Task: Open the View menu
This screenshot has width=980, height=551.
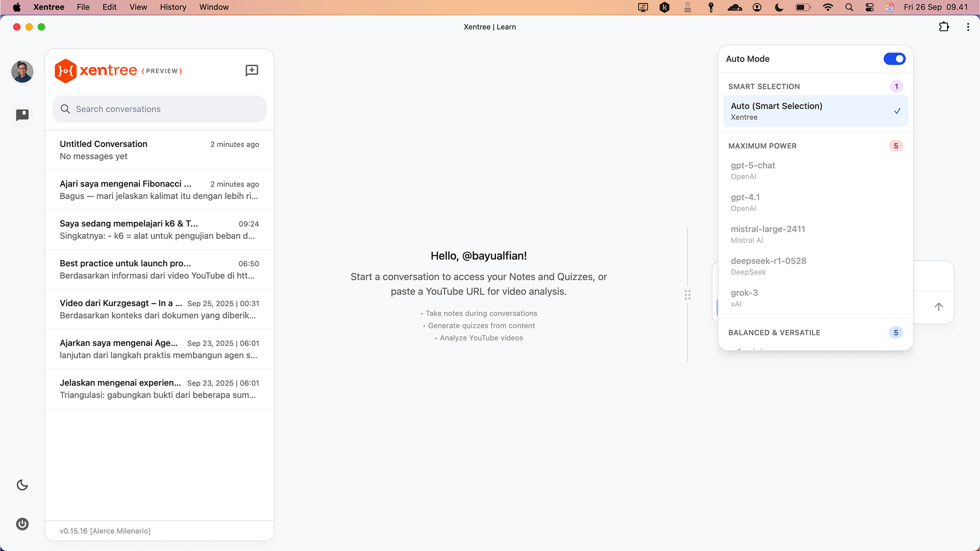Action: 138,7
